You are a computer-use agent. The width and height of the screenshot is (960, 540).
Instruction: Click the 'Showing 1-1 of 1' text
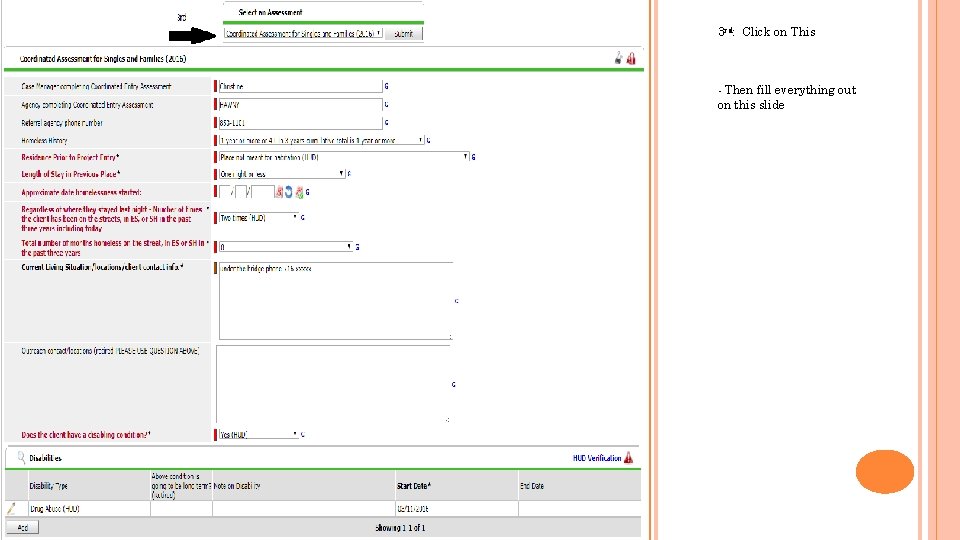[x=400, y=527]
